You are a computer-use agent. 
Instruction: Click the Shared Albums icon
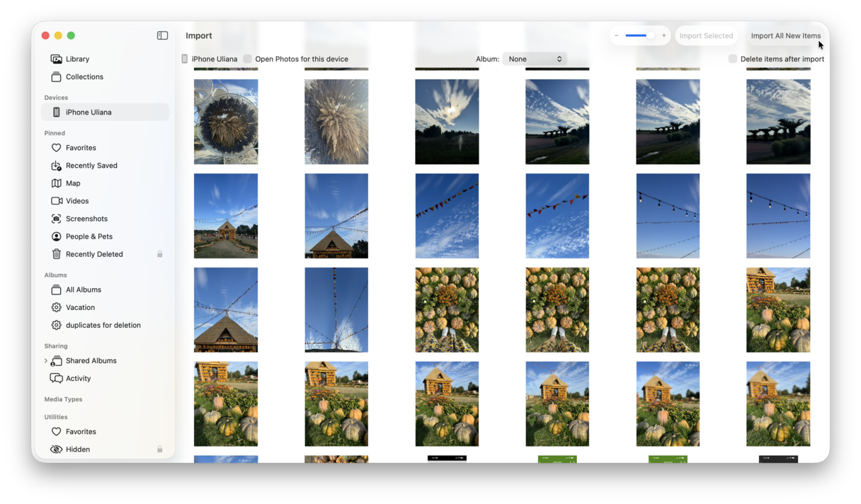[x=56, y=360]
